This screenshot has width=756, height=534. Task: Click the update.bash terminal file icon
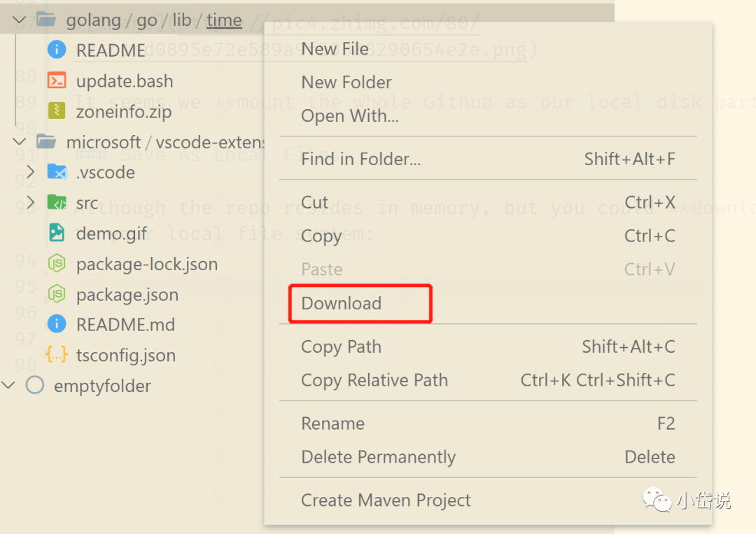57,80
